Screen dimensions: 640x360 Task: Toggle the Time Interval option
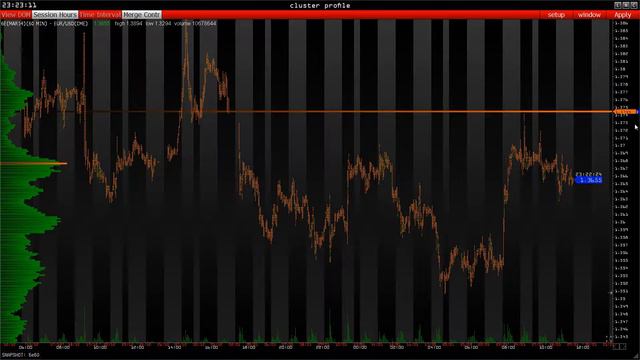[x=100, y=15]
